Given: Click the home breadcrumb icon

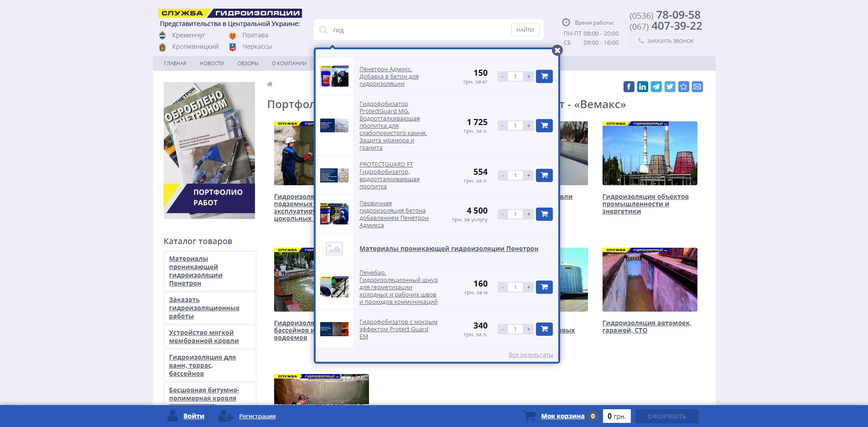Looking at the screenshot, I should tap(270, 84).
